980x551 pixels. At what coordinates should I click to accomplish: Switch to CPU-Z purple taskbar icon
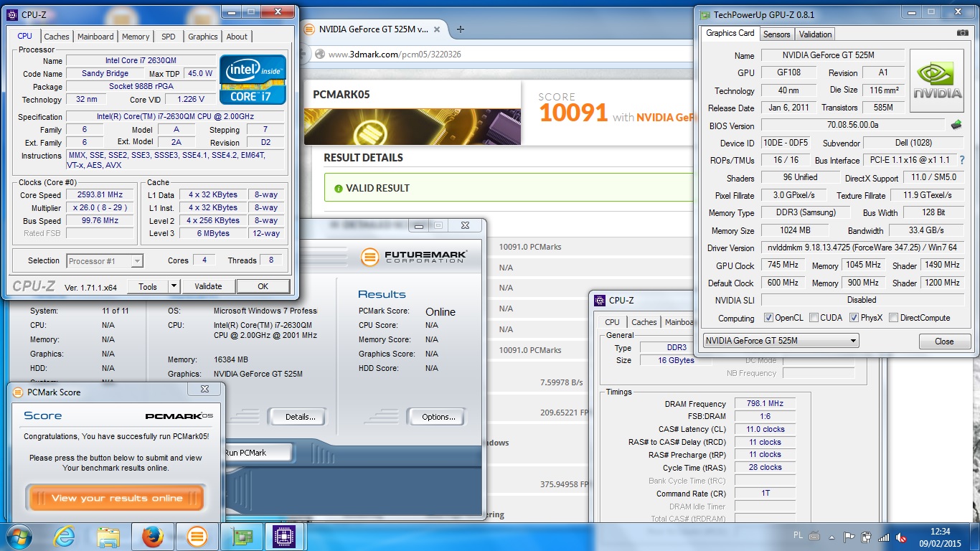tap(286, 536)
